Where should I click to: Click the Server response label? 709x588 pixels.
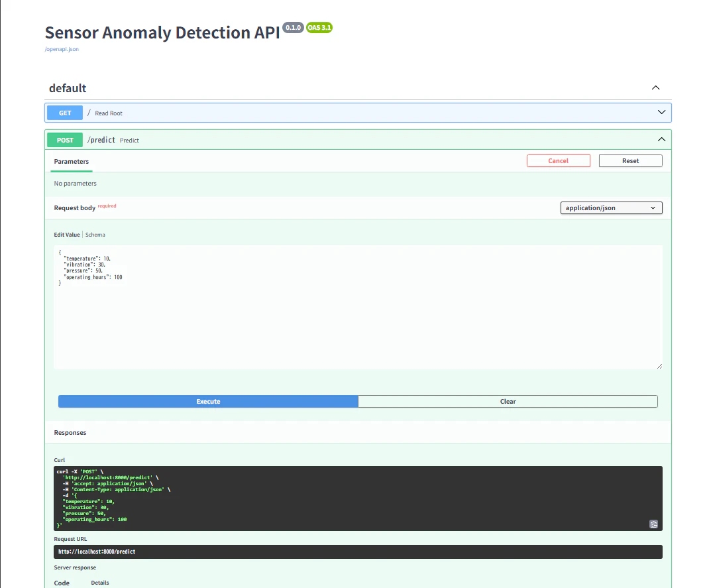click(75, 567)
